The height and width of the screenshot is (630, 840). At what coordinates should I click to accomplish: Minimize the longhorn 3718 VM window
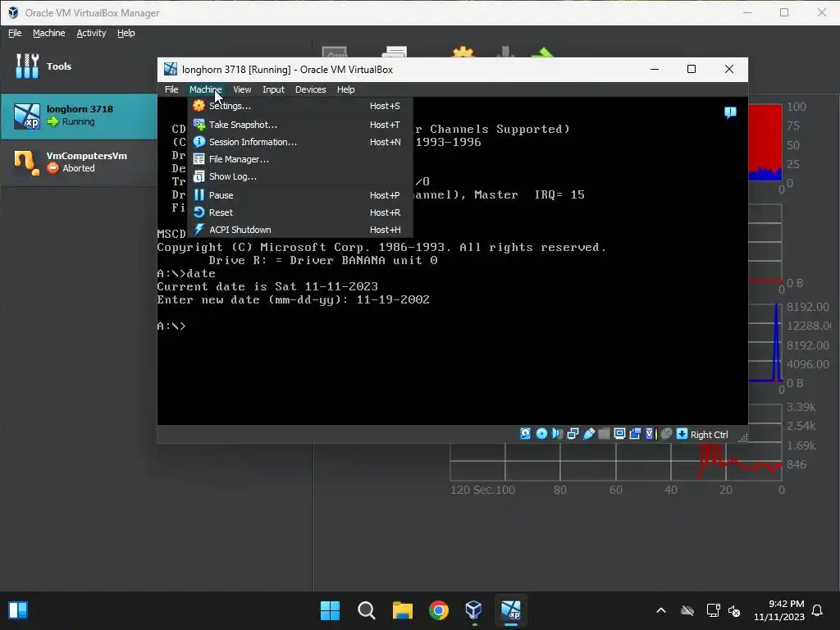655,69
